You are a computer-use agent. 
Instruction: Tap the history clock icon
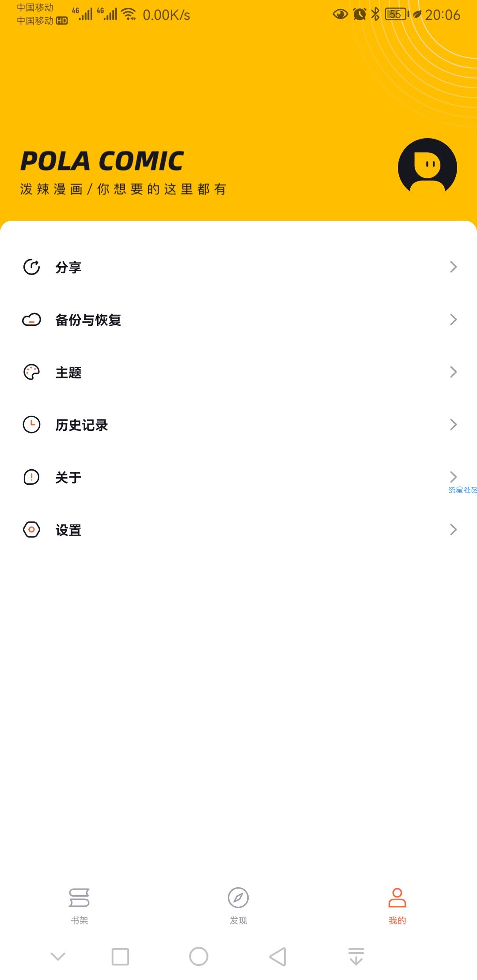point(31,425)
